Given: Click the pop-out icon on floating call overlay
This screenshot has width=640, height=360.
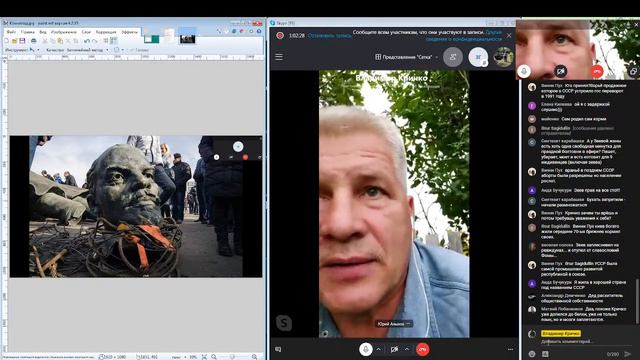Looking at the screenshot, I should tap(633, 71).
